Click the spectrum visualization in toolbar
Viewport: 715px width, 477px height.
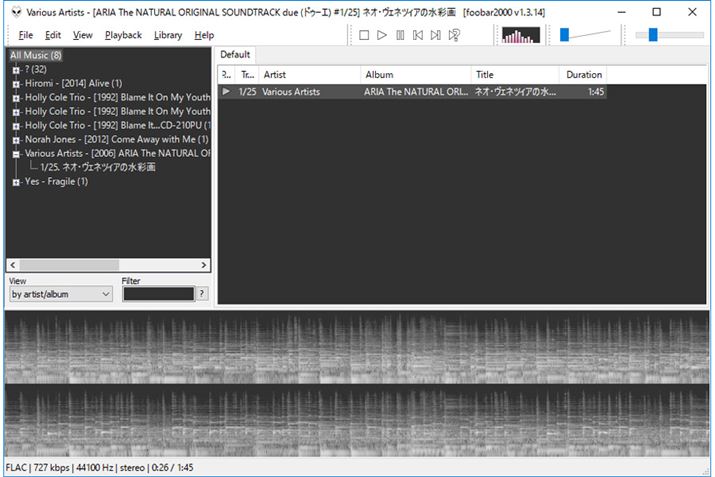click(x=521, y=35)
